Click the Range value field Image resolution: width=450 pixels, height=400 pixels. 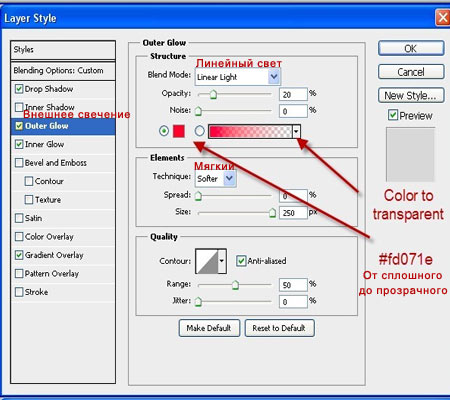pos(293,285)
